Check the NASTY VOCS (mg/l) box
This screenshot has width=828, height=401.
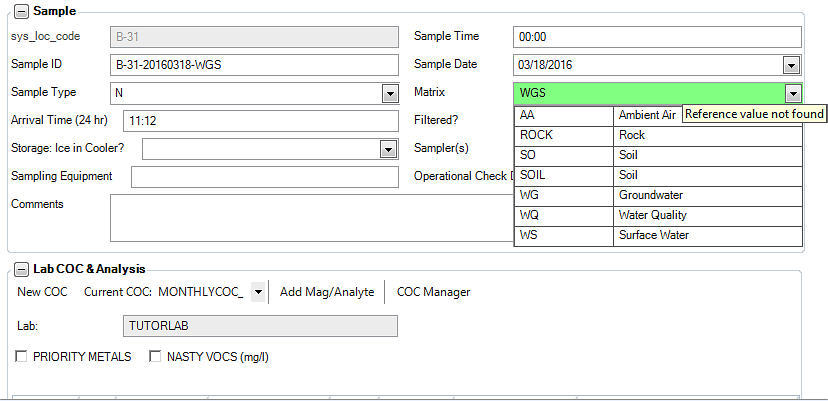click(x=155, y=356)
